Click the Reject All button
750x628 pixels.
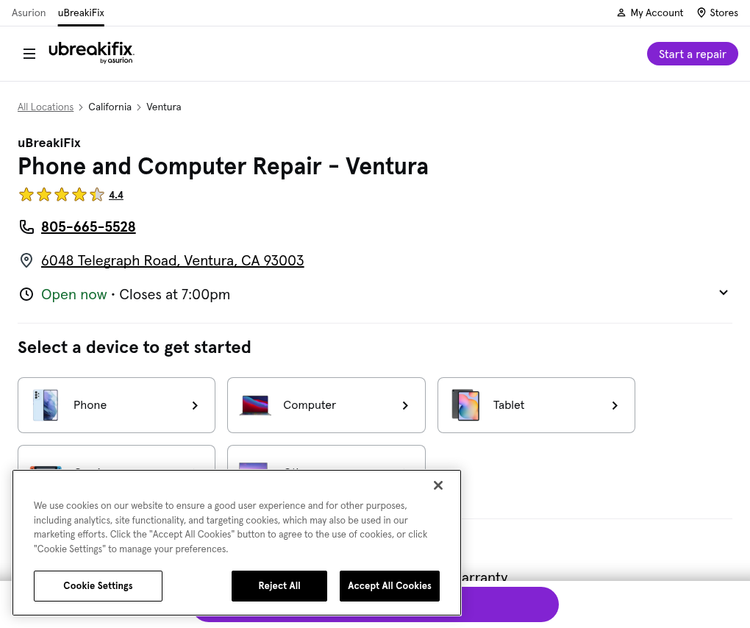tap(279, 586)
